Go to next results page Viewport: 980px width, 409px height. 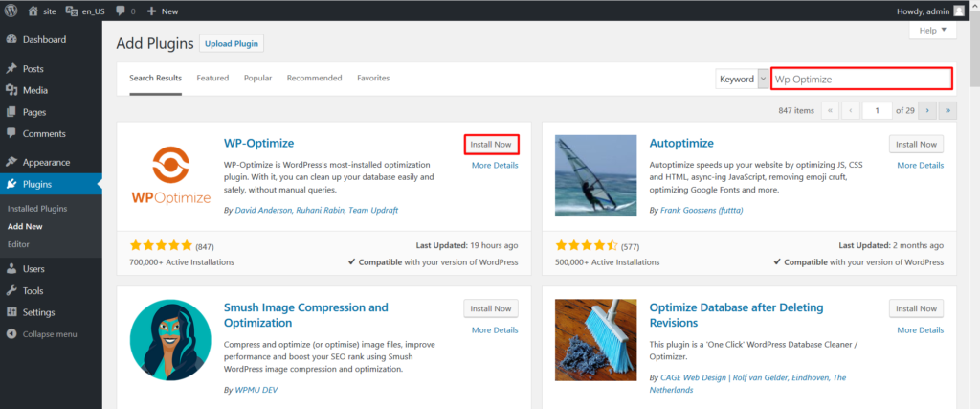(926, 111)
